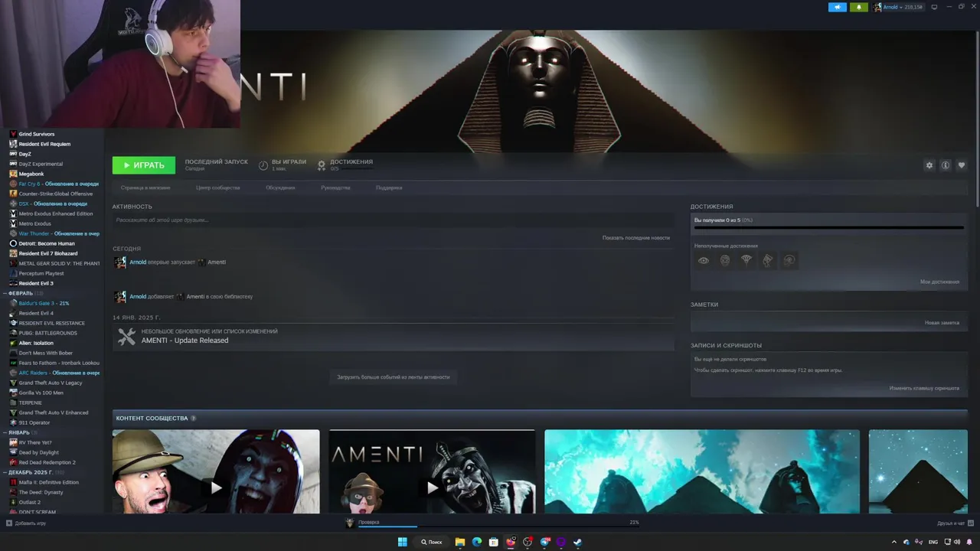Screen dimensions: 980x551
Task: Click Arnold's avatar beside 'добавляет Amenti'
Action: 120,296
